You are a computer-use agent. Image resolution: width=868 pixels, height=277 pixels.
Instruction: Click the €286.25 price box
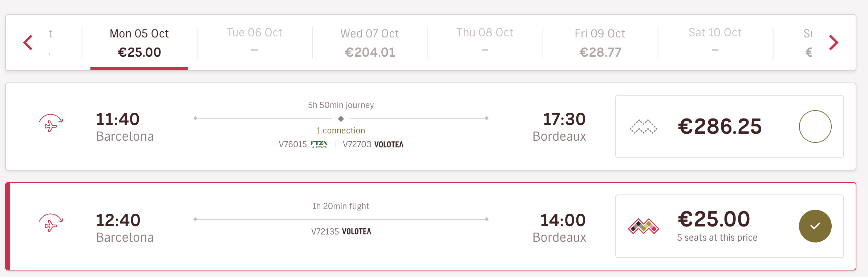point(729,127)
